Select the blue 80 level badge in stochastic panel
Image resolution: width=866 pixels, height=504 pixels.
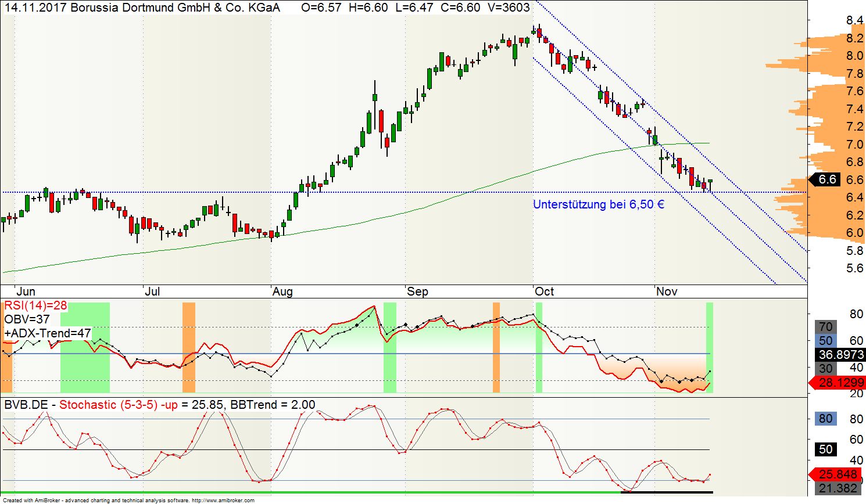826,419
